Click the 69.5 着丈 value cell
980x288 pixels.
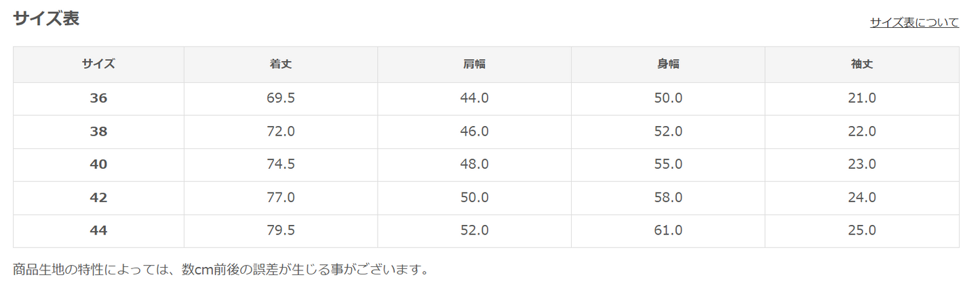(281, 98)
